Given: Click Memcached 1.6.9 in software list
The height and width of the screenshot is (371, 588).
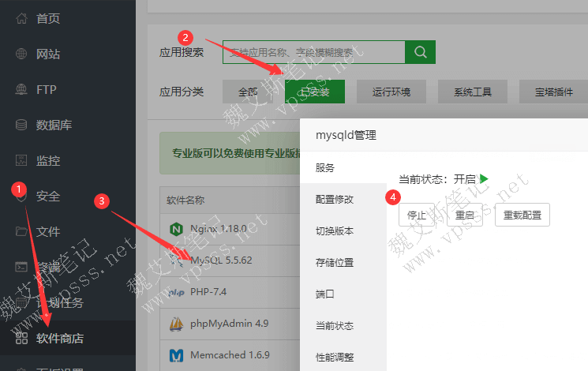Looking at the screenshot, I should pyautogui.click(x=230, y=355).
